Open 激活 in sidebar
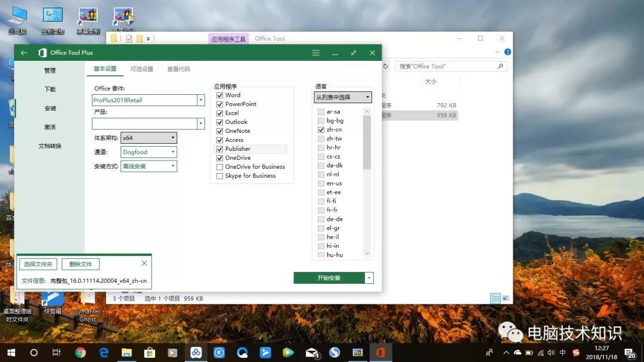The image size is (644, 362). tap(49, 127)
